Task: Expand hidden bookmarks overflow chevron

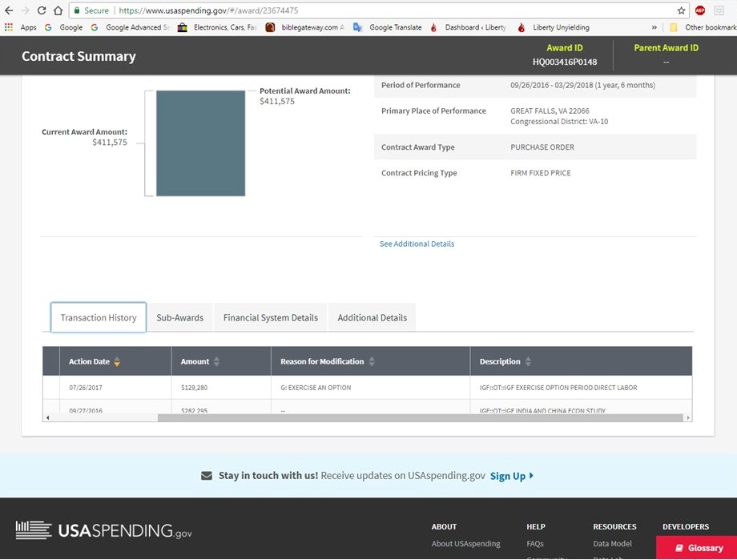Action: click(655, 27)
